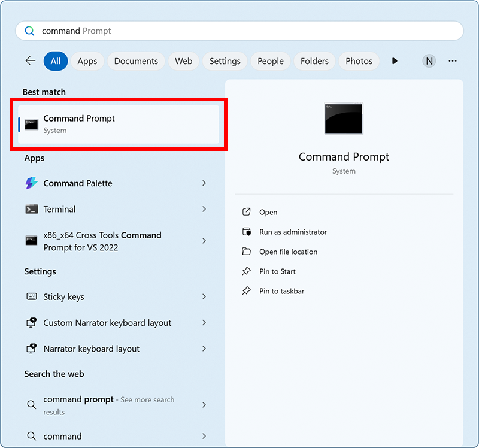Click the Open file location folder icon

coord(246,252)
